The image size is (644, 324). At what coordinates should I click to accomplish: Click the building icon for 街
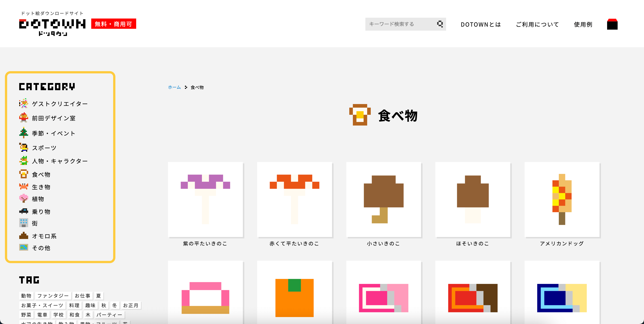coord(23,223)
